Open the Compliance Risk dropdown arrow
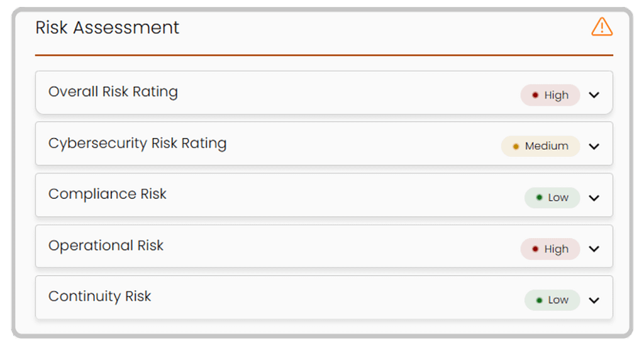Screen dimensions: 644x350 click(594, 198)
